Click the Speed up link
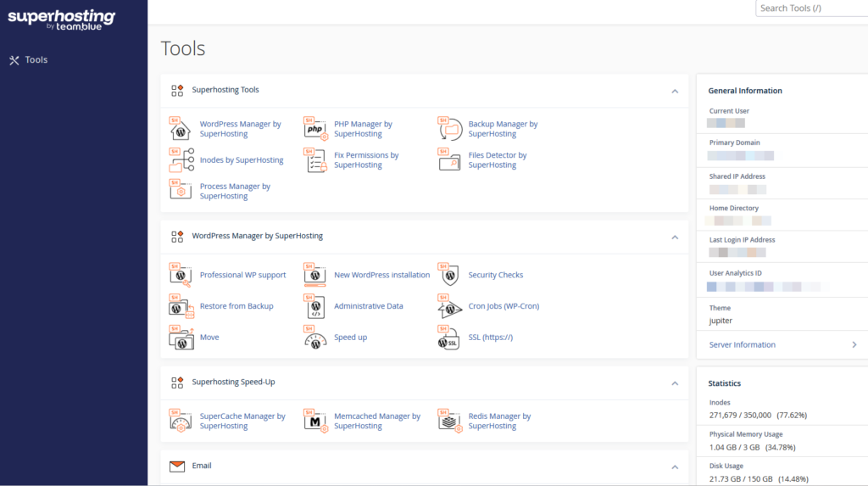The image size is (868, 486). pos(350,337)
